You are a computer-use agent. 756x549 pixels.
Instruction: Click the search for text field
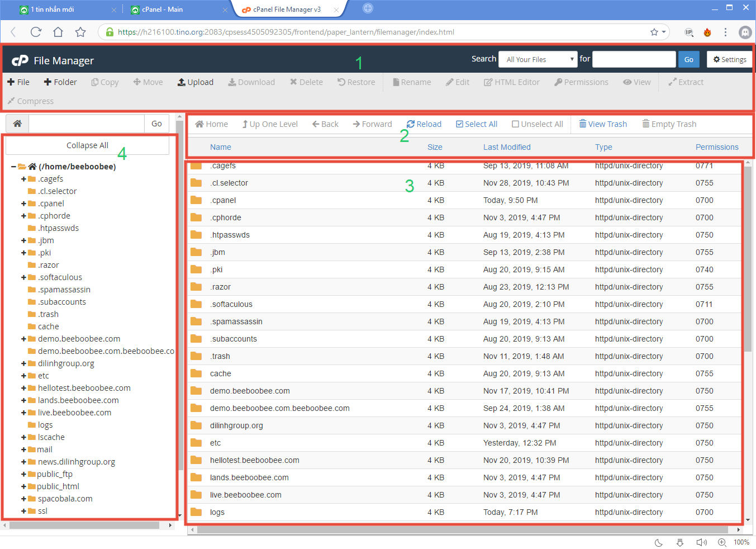634,59
